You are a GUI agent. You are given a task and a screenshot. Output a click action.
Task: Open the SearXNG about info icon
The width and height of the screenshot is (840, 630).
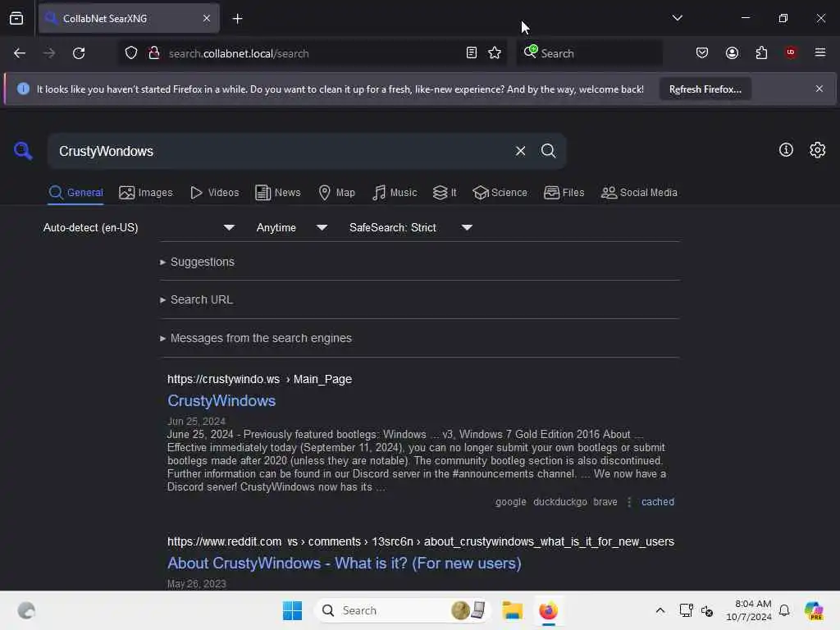(x=786, y=150)
